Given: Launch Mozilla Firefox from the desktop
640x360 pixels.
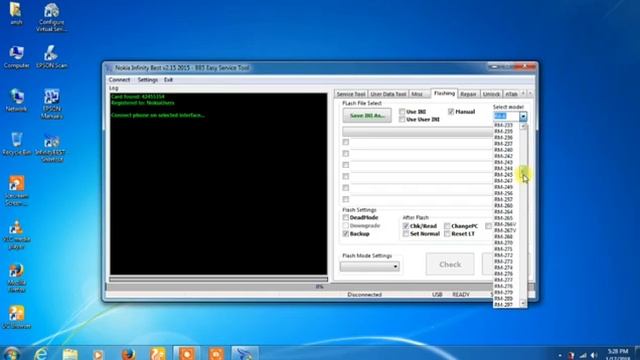Looking at the screenshot, I should (x=16, y=278).
